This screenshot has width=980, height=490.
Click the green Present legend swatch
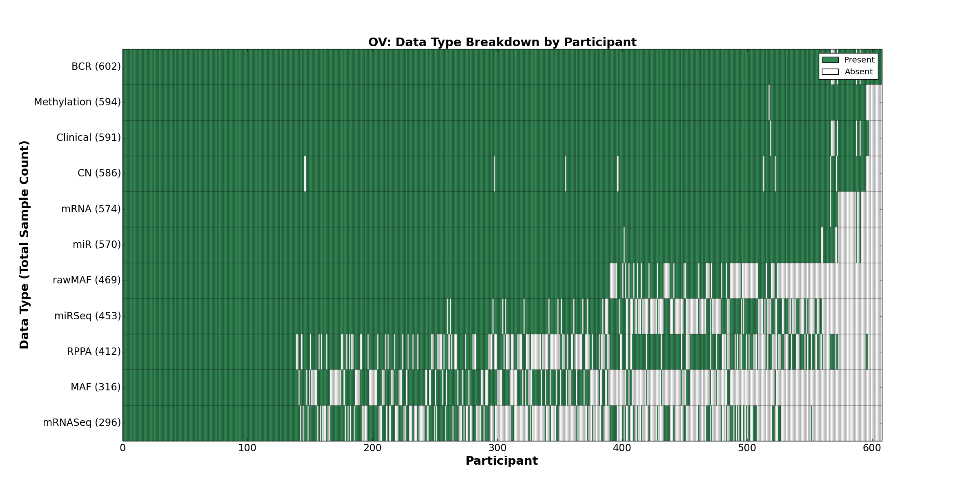point(830,60)
